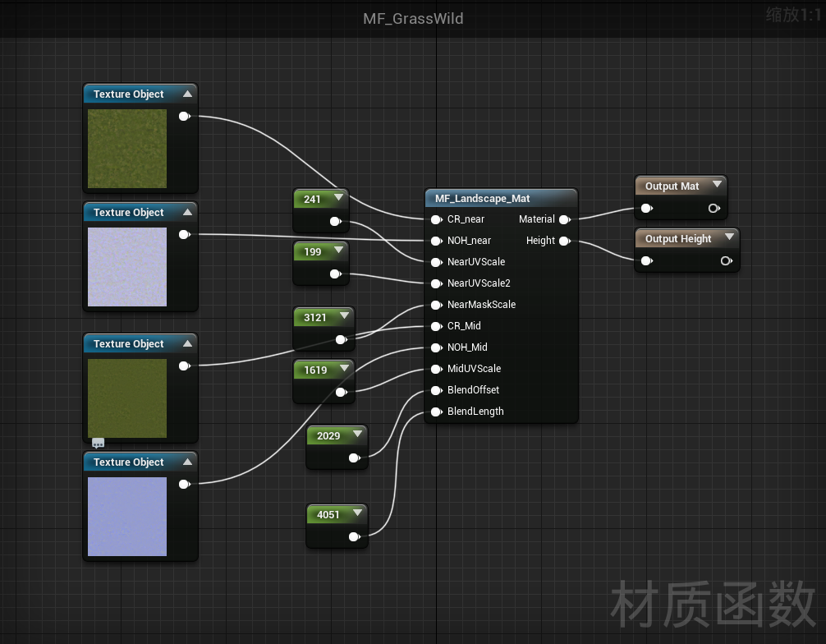Screen dimensions: 826x644
Task: Select the Output Mat node header
Action: coord(672,186)
